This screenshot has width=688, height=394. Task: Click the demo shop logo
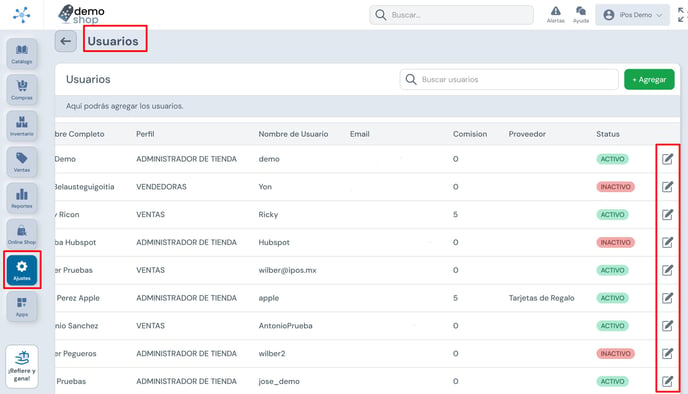(82, 14)
